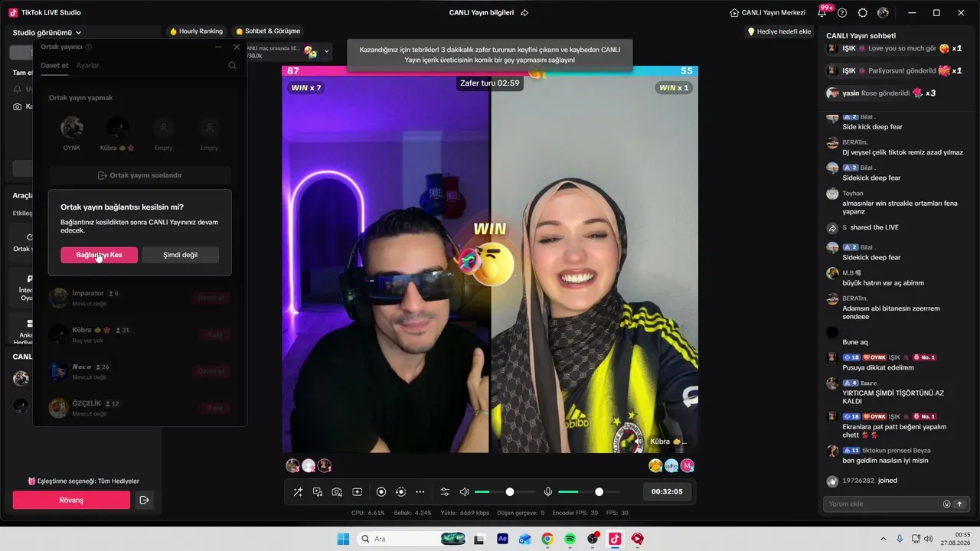Viewport: 980px width, 551px height.
Task: Open the notifications bell with 99+ badge
Action: pyautogui.click(x=822, y=12)
